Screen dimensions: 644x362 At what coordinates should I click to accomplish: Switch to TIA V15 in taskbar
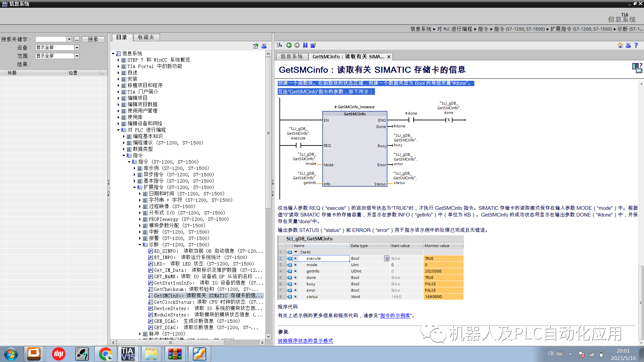coord(128,354)
